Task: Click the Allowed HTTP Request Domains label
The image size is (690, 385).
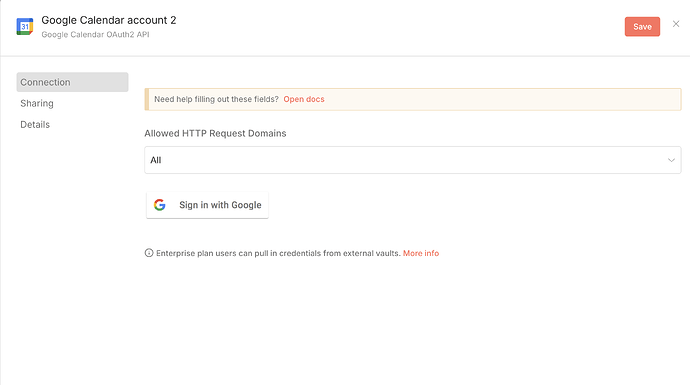Action: point(215,133)
